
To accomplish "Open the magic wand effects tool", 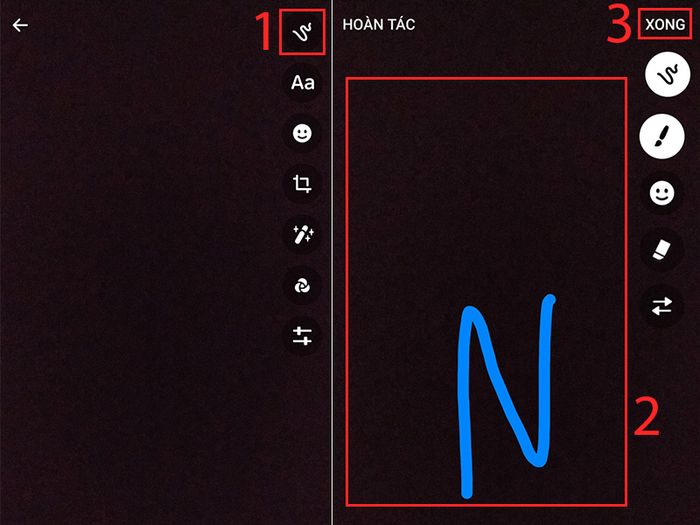I will [302, 234].
